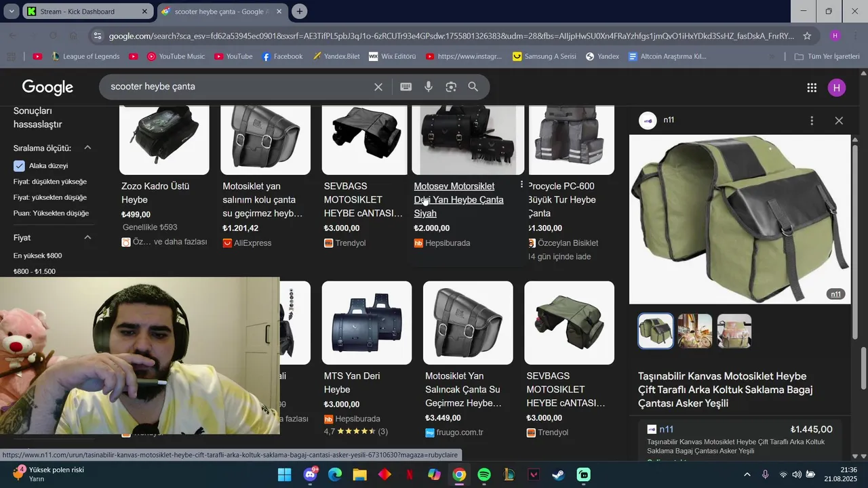The image size is (868, 488).
Task: Open Motosev Motorsiklet Deri Yan Heybe link
Action: (459, 200)
